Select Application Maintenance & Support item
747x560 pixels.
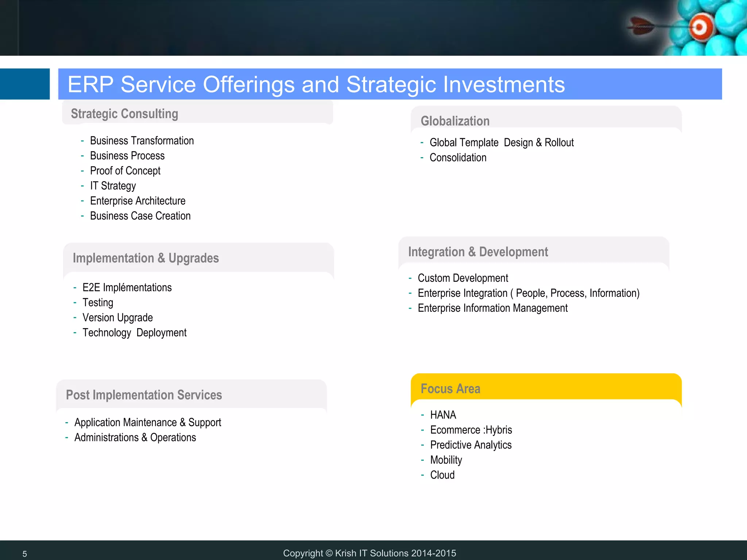point(147,423)
